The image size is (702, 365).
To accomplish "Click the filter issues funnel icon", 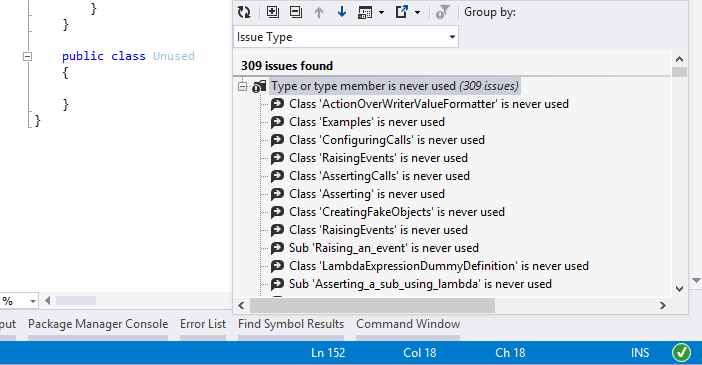I will (x=442, y=12).
